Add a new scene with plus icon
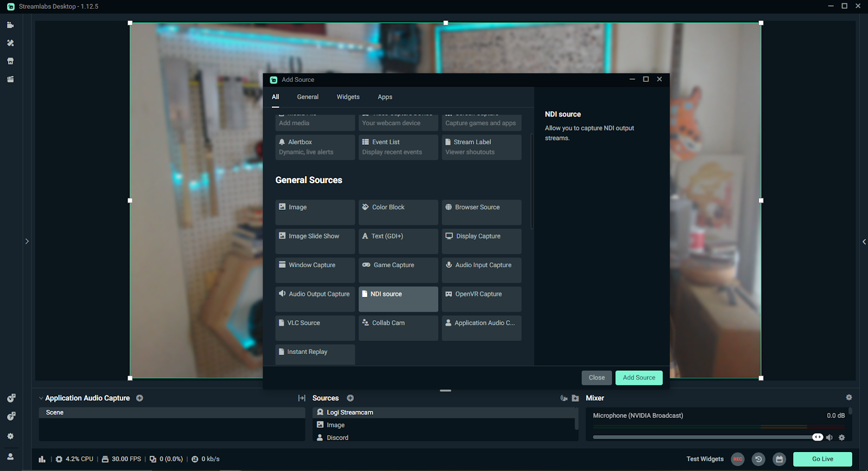 (x=139, y=398)
